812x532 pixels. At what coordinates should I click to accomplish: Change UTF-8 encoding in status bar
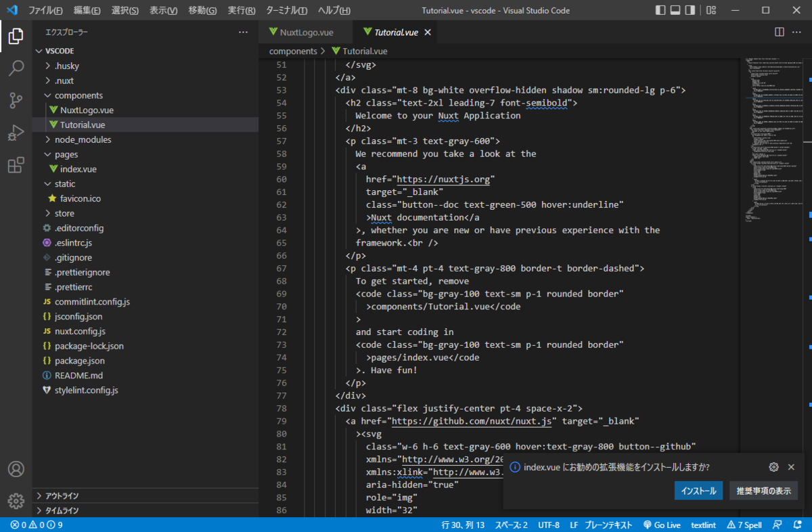coord(549,525)
